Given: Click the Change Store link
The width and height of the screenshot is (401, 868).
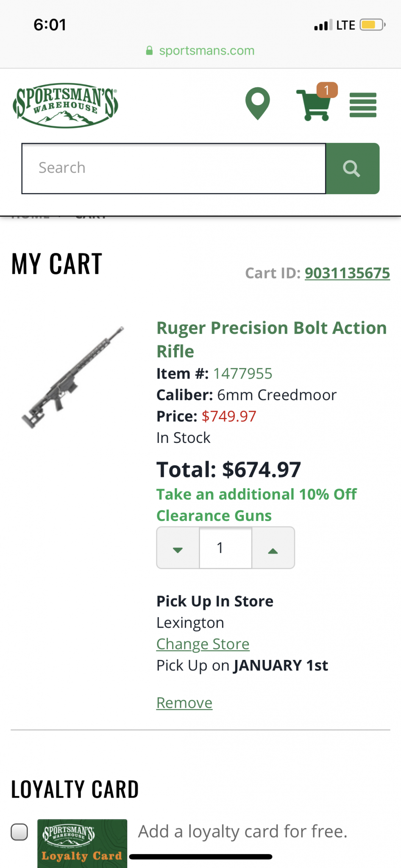Looking at the screenshot, I should pos(203,644).
